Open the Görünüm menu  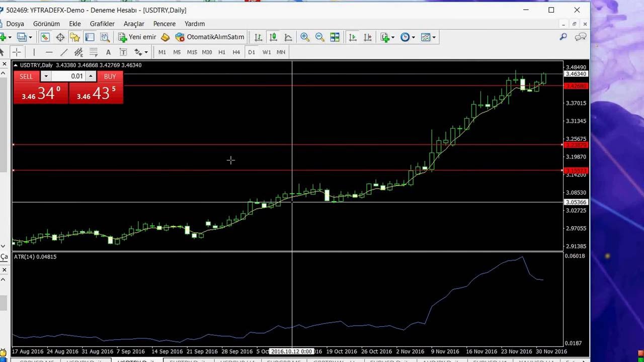[x=46, y=24]
